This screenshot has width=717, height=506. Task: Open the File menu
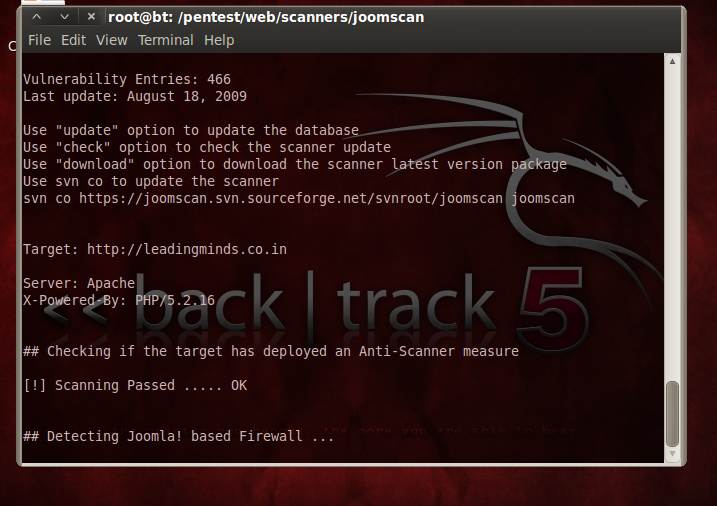pos(39,40)
